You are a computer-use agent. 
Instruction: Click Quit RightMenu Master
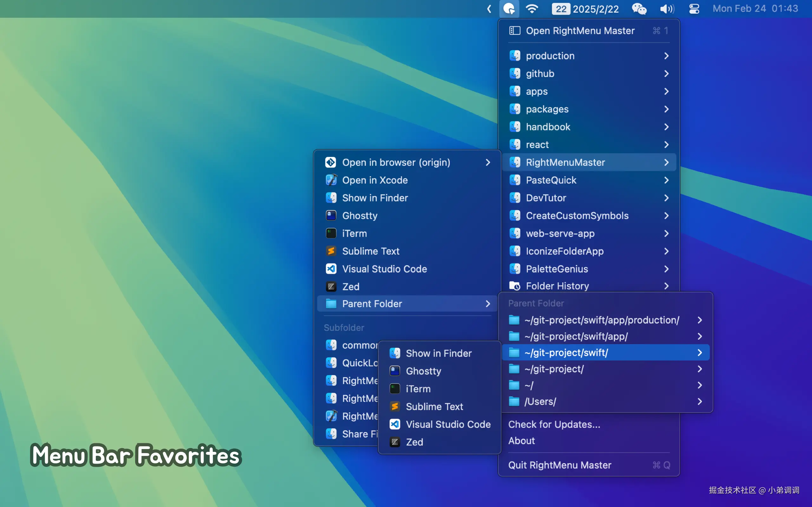tap(560, 465)
